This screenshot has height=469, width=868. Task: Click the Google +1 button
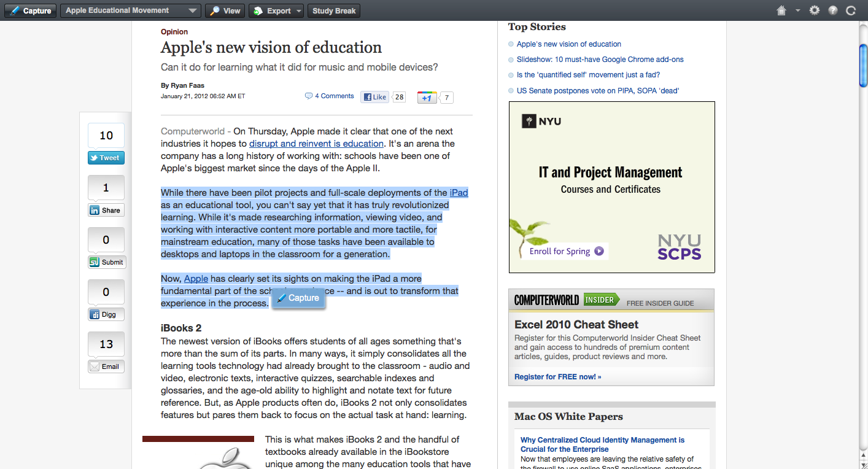tap(427, 98)
